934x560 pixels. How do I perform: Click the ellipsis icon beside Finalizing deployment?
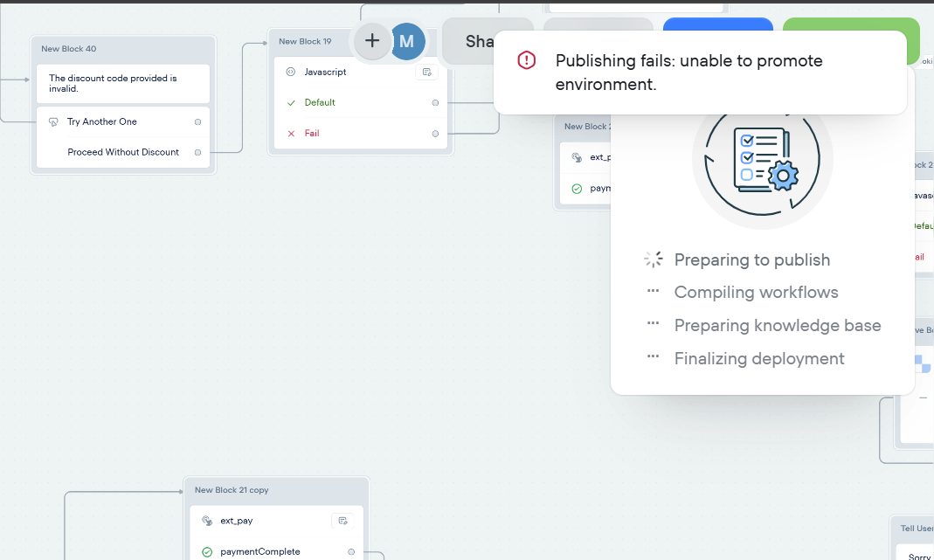click(652, 358)
